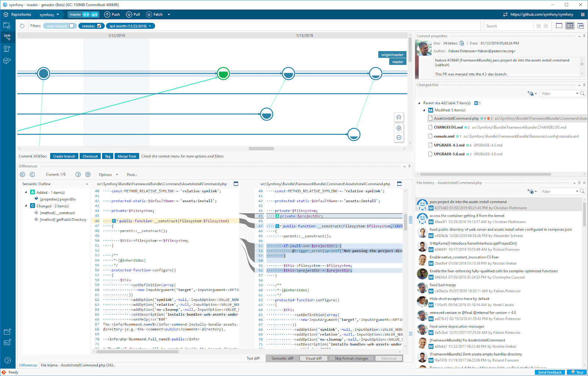Open the symfony repository dropdown
The image size is (588, 376).
(x=49, y=15)
